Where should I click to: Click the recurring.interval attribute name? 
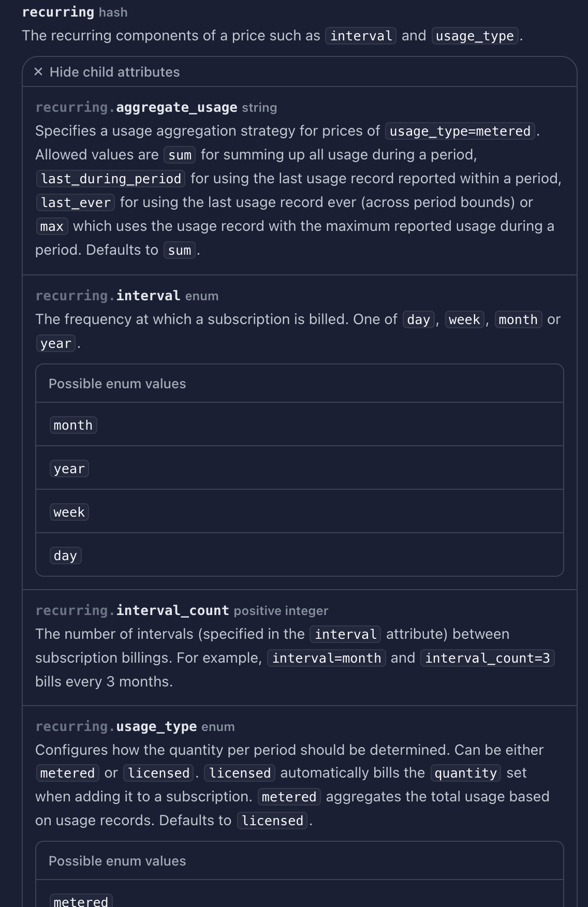pos(107,295)
